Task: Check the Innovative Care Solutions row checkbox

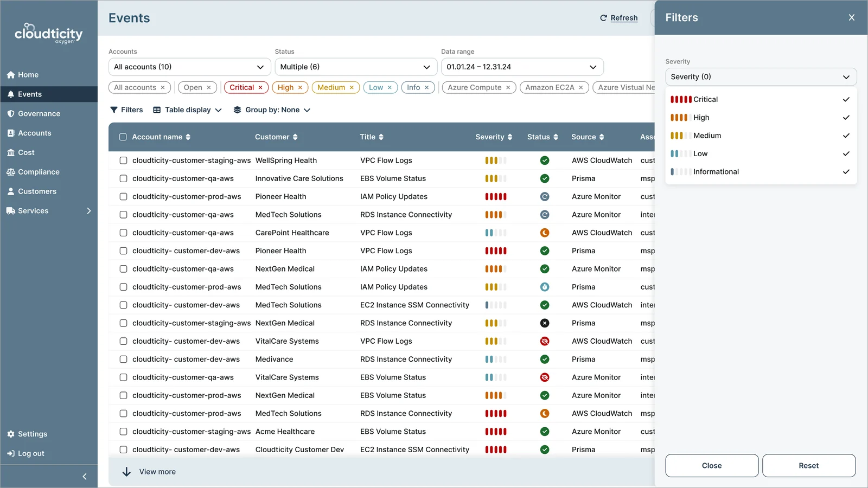Action: click(123, 178)
